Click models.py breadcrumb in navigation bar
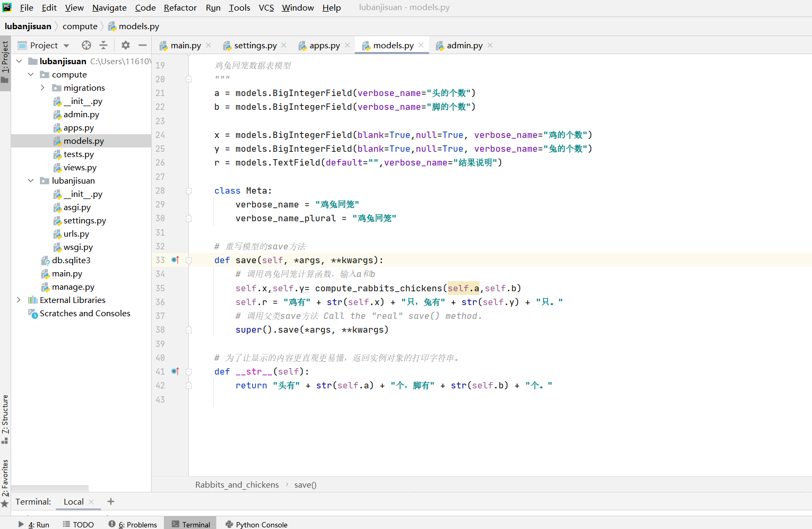Viewport: 812px width, 529px height. 134,26
